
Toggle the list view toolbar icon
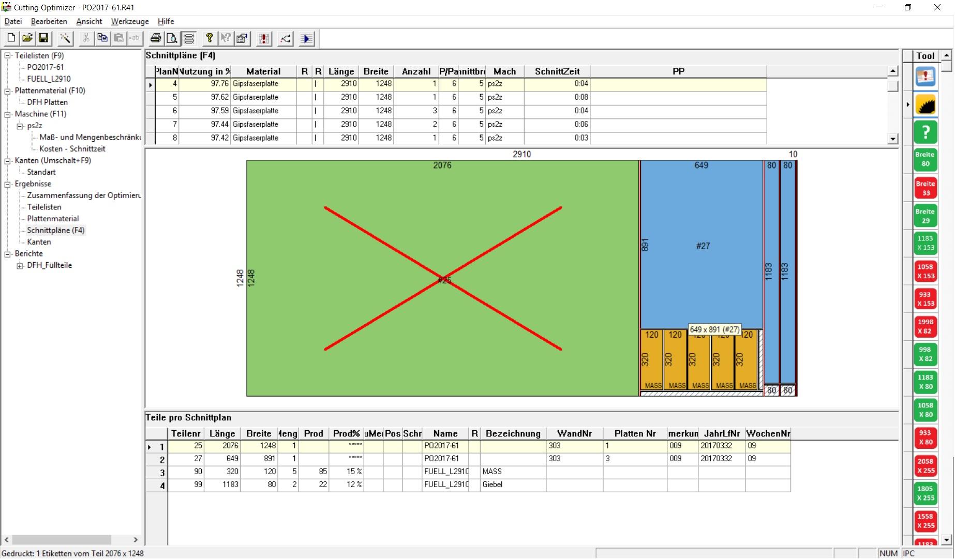[189, 38]
